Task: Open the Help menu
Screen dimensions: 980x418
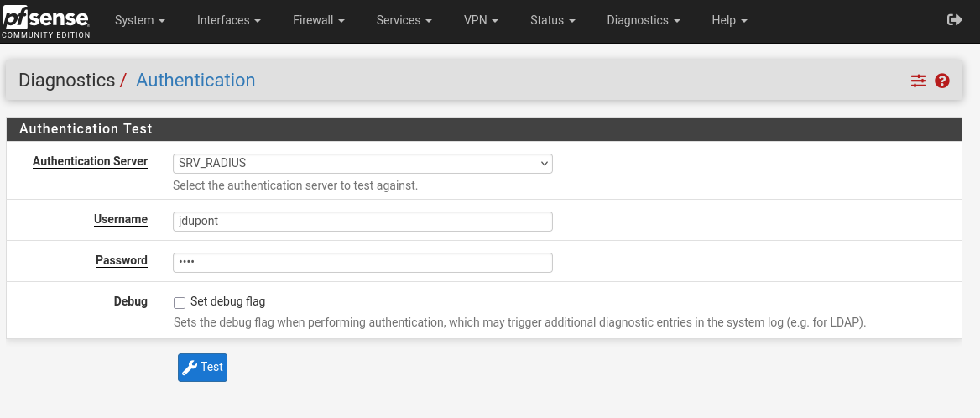Action: (x=728, y=20)
